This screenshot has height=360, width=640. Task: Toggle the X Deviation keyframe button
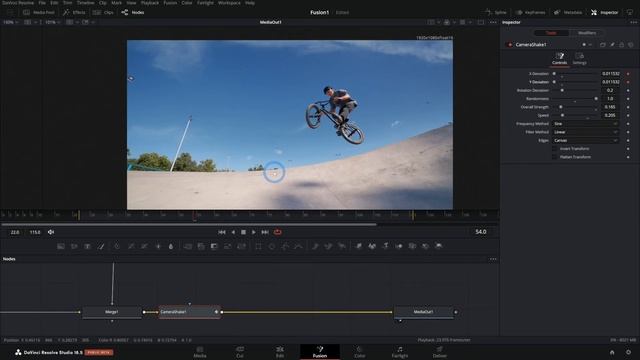[628, 74]
